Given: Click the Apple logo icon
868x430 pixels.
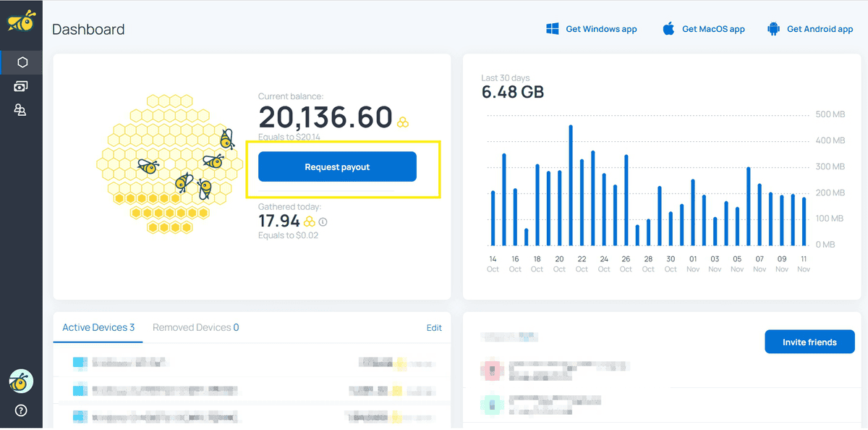Looking at the screenshot, I should tap(668, 29).
